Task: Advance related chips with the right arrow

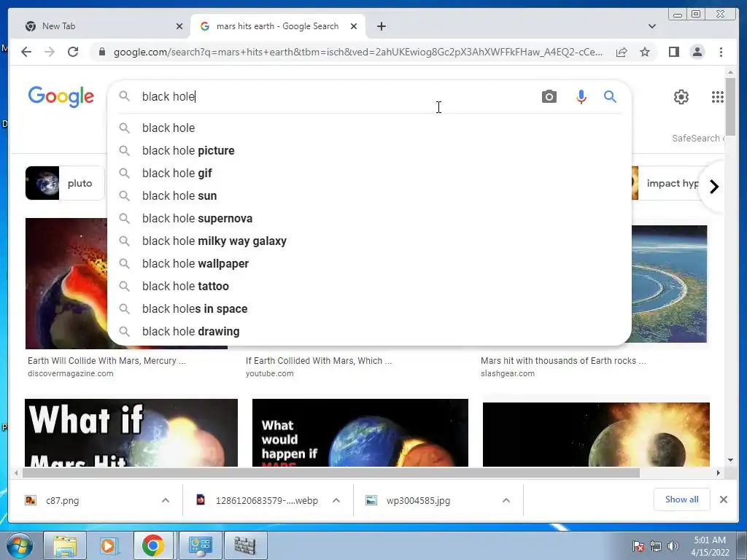Action: point(713,187)
